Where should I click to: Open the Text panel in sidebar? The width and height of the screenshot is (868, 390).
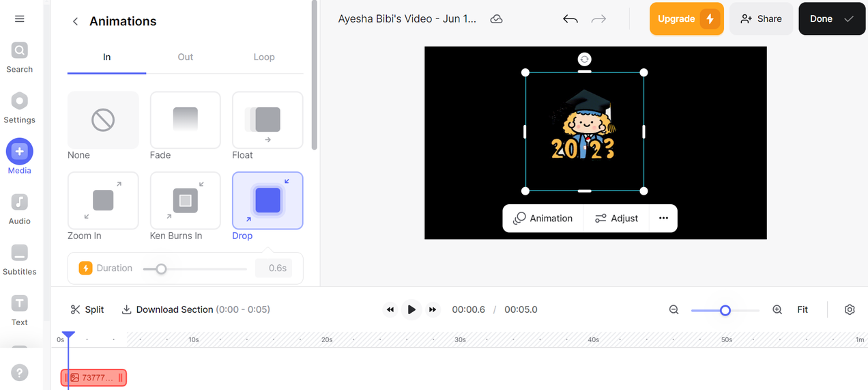tap(19, 310)
